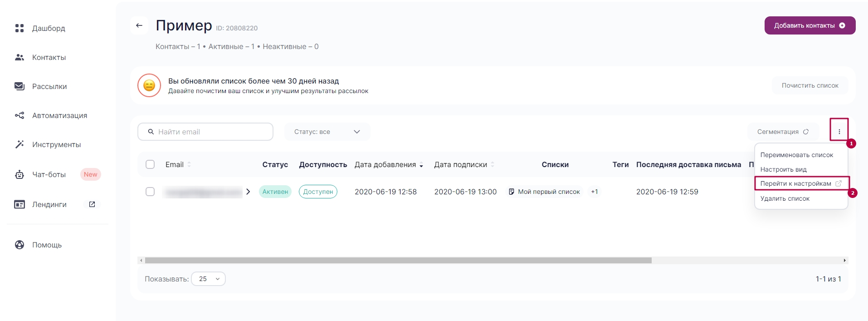Select Удалить список menu entry

(785, 198)
